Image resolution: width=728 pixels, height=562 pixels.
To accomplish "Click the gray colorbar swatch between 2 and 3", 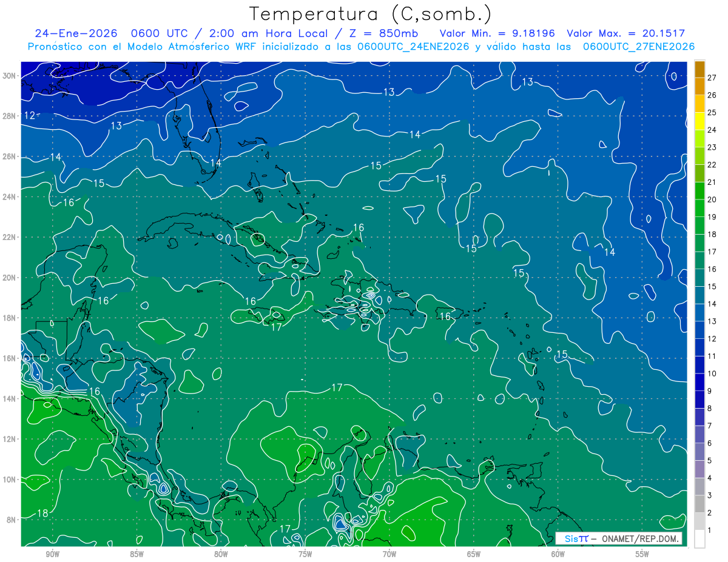I will [699, 505].
